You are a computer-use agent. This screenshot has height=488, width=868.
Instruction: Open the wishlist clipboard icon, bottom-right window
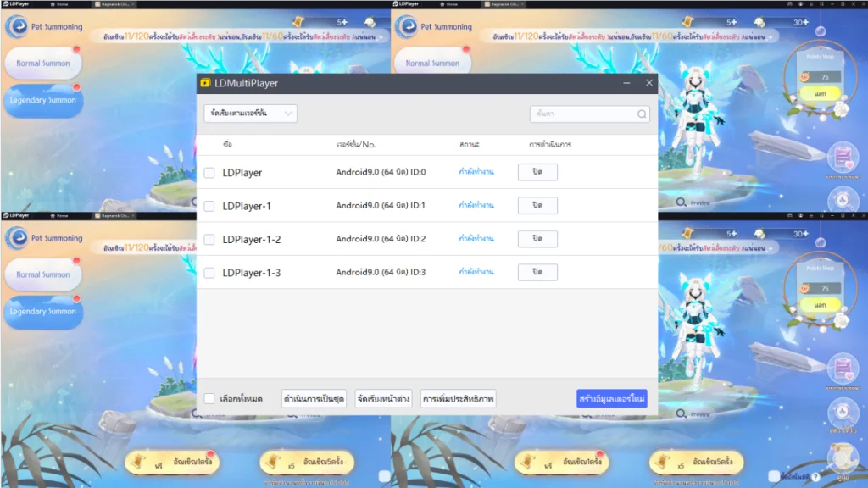[x=843, y=368]
